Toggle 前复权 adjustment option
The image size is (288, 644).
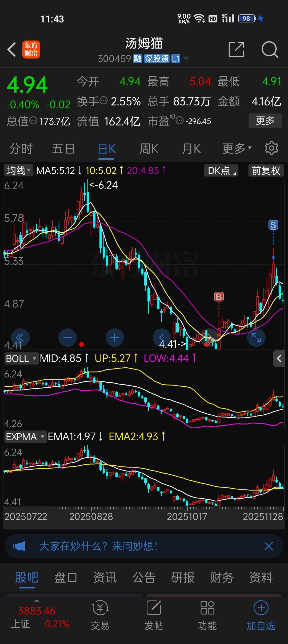click(x=266, y=170)
